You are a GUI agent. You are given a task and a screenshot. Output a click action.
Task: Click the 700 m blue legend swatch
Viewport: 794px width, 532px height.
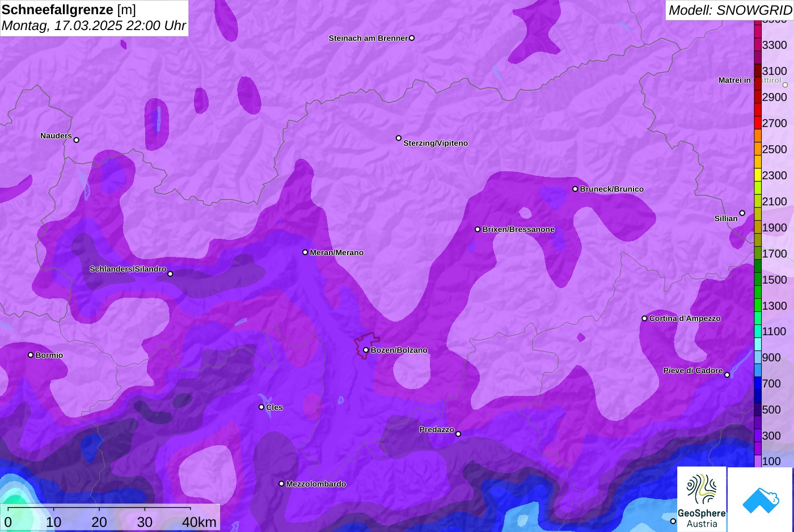click(758, 383)
